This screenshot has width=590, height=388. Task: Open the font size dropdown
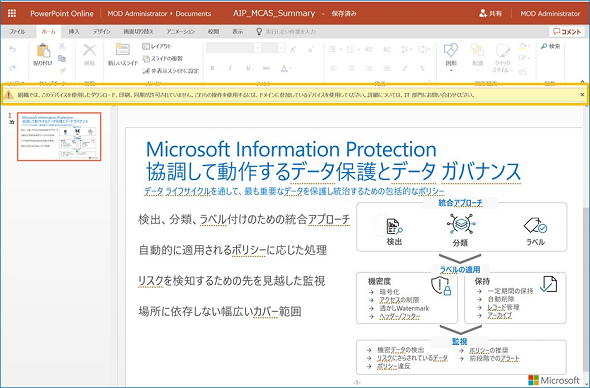(281, 48)
